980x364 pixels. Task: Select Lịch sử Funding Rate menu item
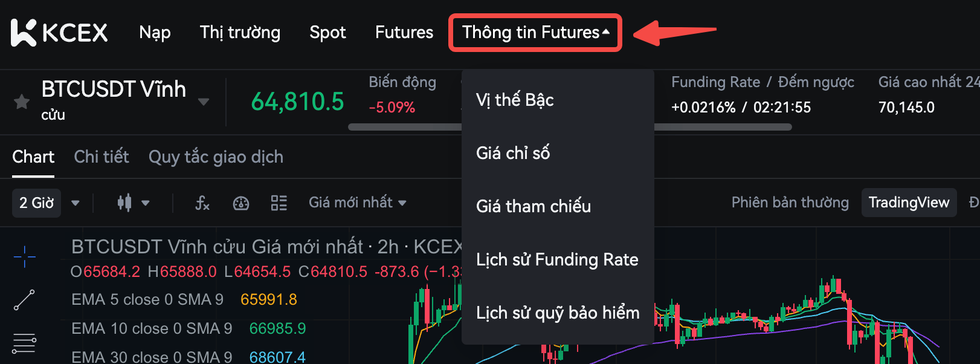557,260
